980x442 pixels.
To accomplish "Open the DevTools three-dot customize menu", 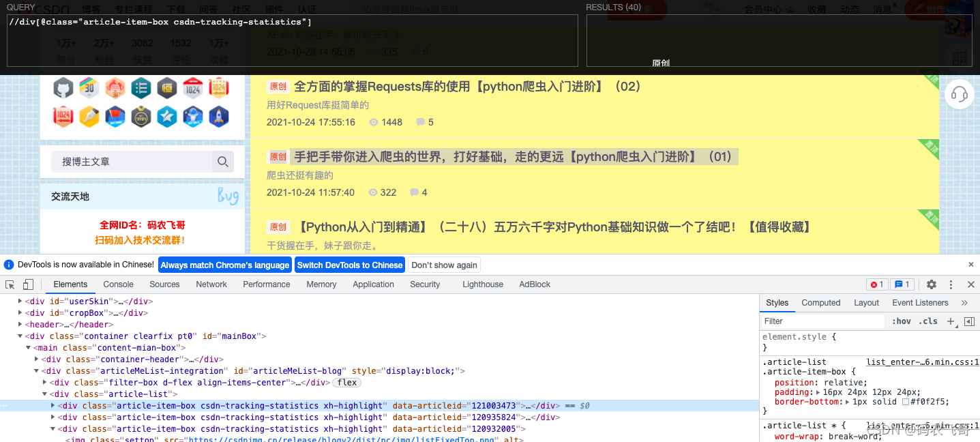I will pos(951,284).
